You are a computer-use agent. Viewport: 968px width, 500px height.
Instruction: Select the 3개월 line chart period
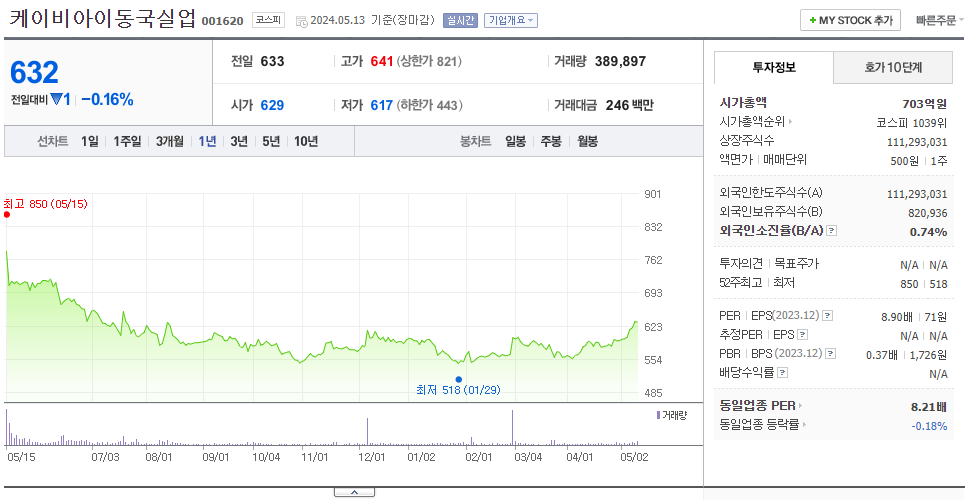pos(170,141)
